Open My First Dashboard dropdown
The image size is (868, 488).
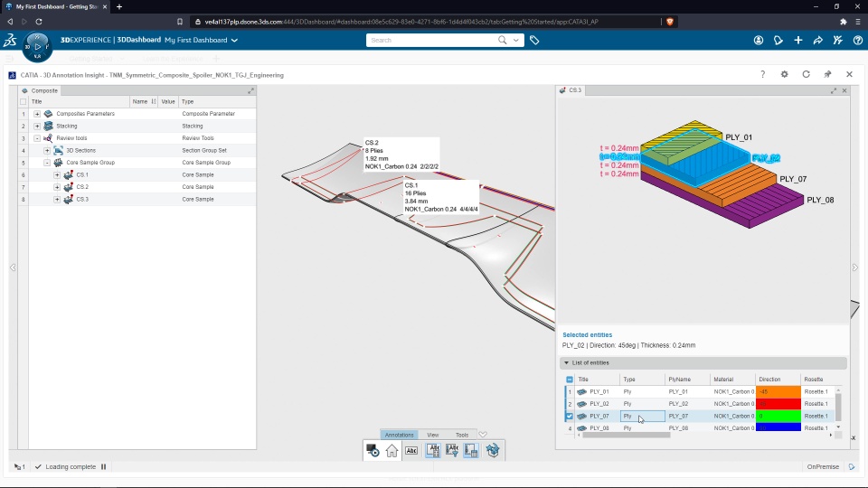[x=234, y=40]
